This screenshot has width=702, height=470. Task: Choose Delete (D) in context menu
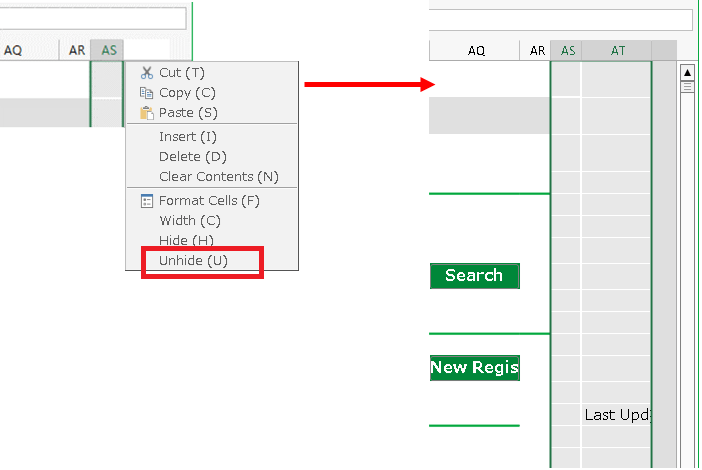[192, 157]
